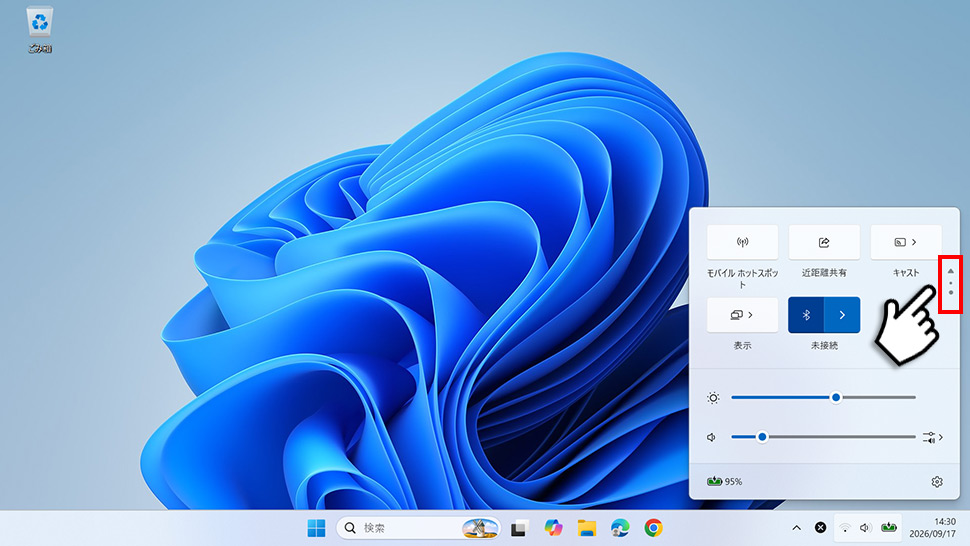
Task: Open all settings gear icon
Action: 937,482
